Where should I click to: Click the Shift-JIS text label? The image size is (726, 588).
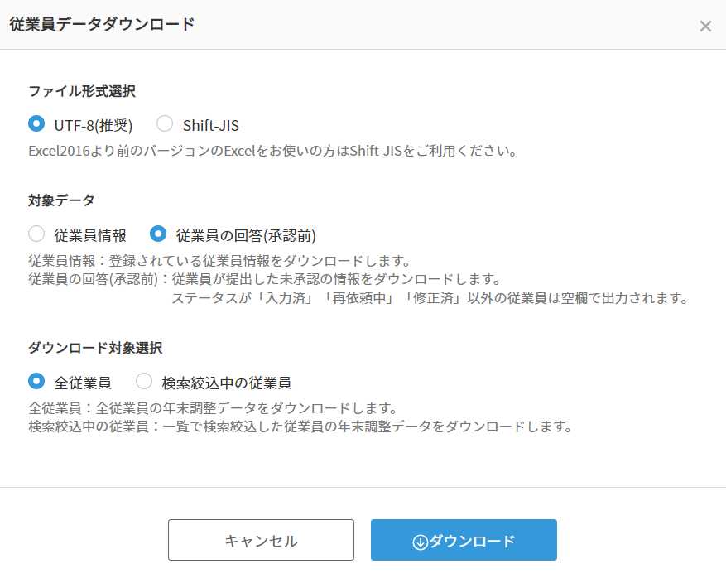[x=210, y=125]
